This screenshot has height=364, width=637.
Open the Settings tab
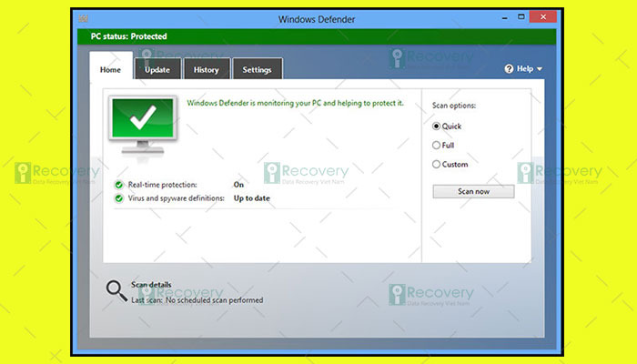258,69
